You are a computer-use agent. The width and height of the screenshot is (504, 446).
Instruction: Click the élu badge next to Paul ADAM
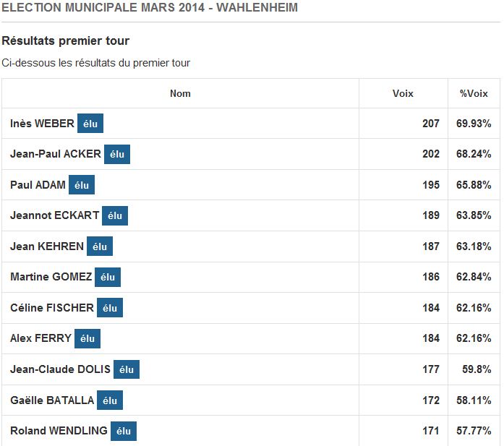[82, 185]
